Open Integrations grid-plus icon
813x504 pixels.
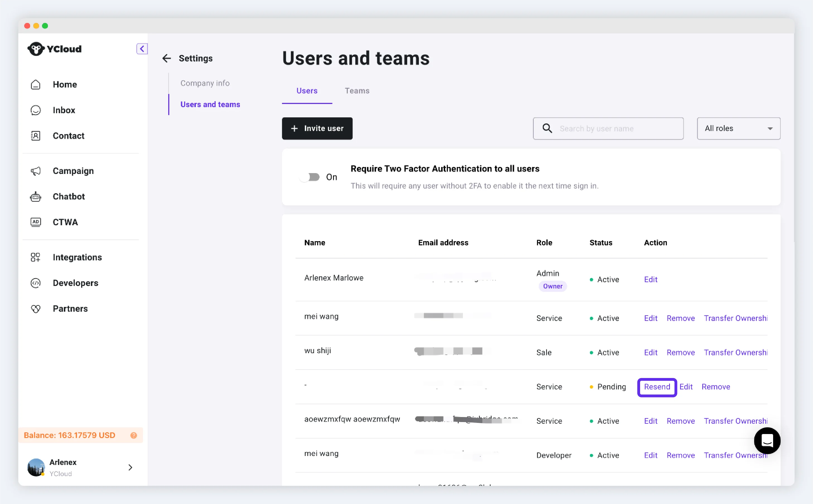[x=36, y=257]
